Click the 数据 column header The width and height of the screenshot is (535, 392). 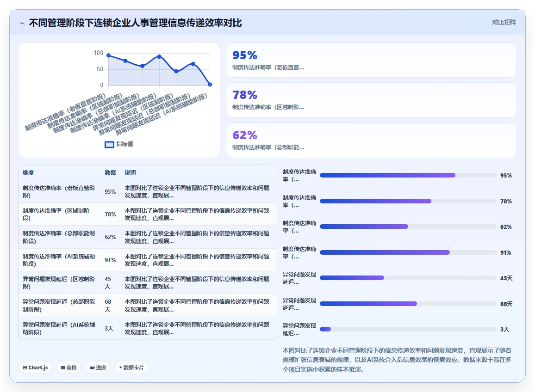(110, 173)
